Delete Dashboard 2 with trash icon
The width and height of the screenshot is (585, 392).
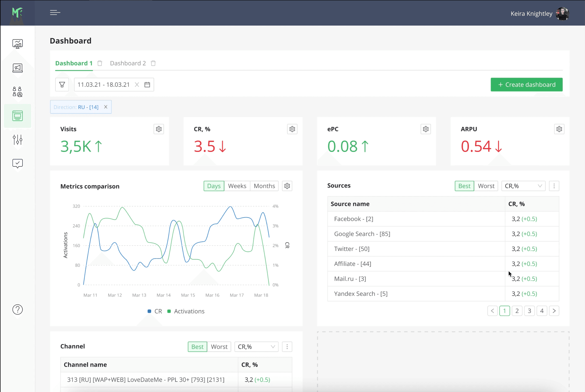(x=153, y=63)
